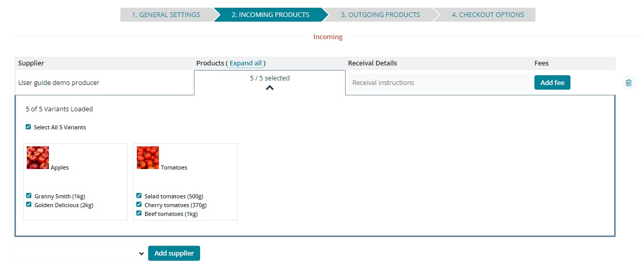This screenshot has height=270, width=644.
Task: Uncheck Select All 5 Variants checkbox
Action: (x=28, y=127)
